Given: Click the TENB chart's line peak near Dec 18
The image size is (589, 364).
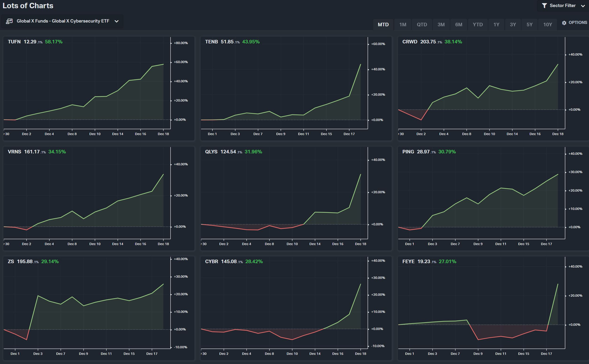Looking at the screenshot, I should [360, 64].
